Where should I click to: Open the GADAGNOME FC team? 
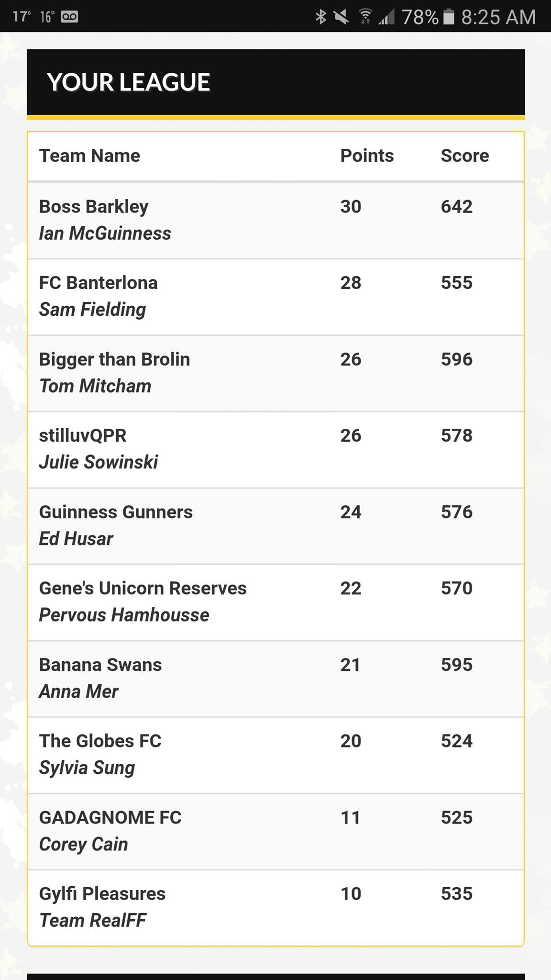coord(276,832)
